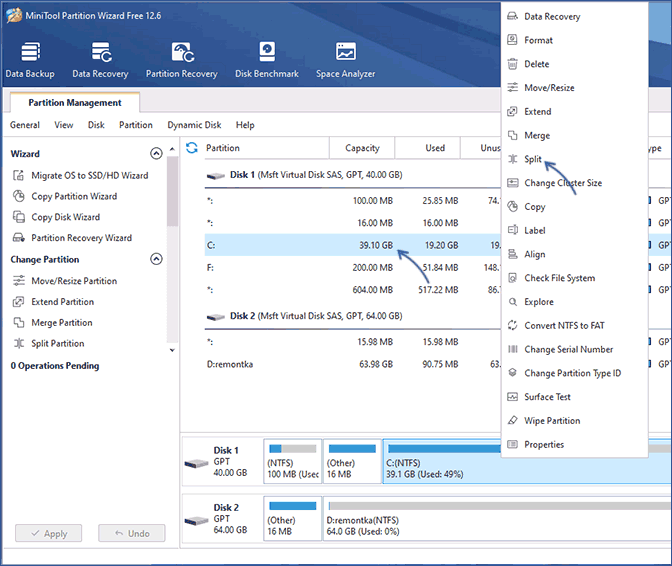Choose Check File System in context menu
The width and height of the screenshot is (672, 566).
(x=574, y=278)
